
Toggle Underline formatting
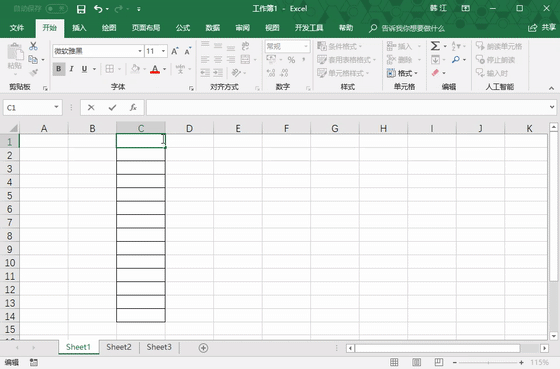point(84,69)
